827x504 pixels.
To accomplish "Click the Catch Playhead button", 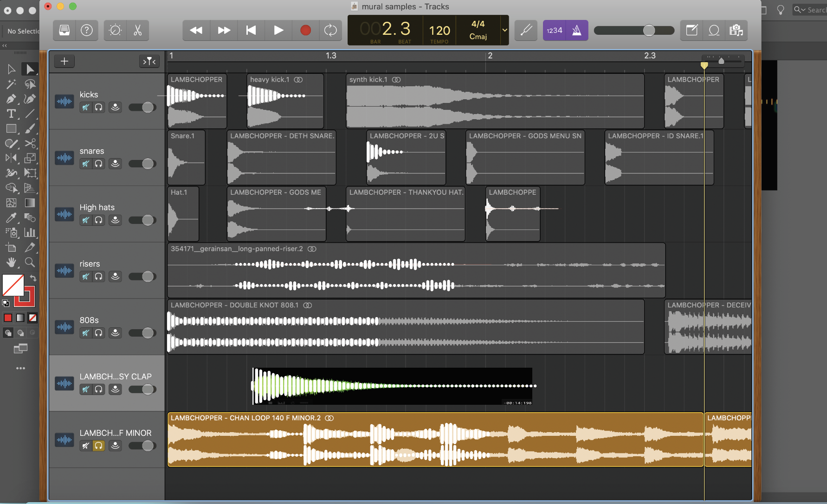I will [149, 61].
